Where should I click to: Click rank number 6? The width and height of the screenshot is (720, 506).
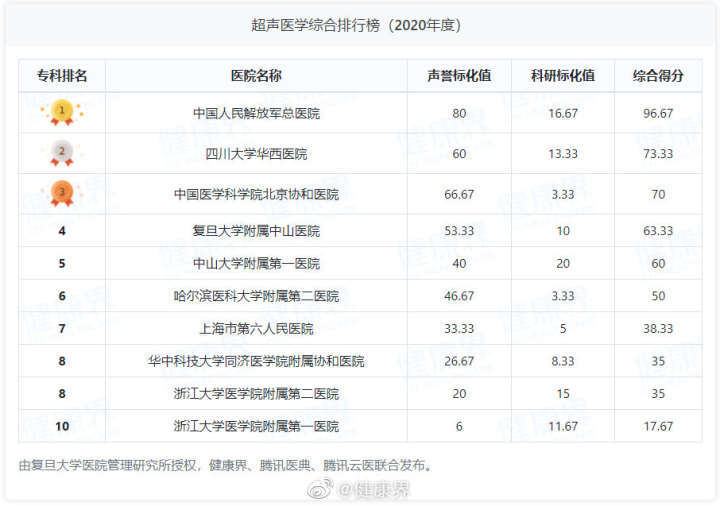(62, 296)
